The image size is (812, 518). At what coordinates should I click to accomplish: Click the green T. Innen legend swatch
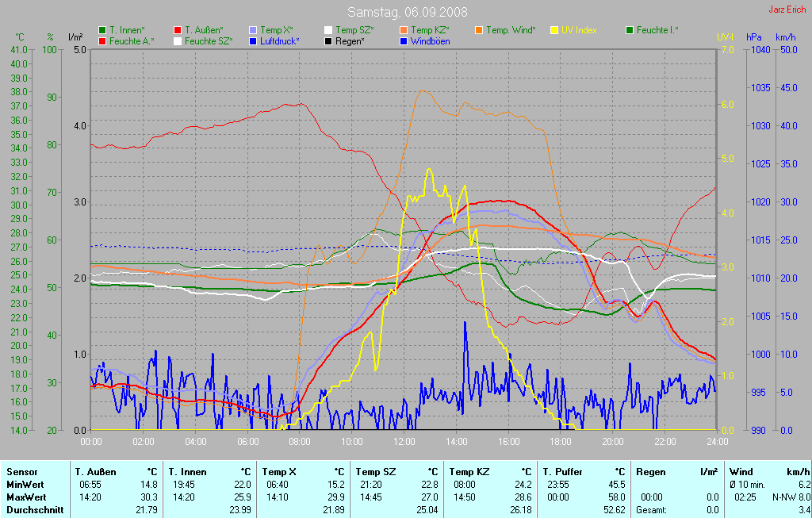click(x=102, y=31)
